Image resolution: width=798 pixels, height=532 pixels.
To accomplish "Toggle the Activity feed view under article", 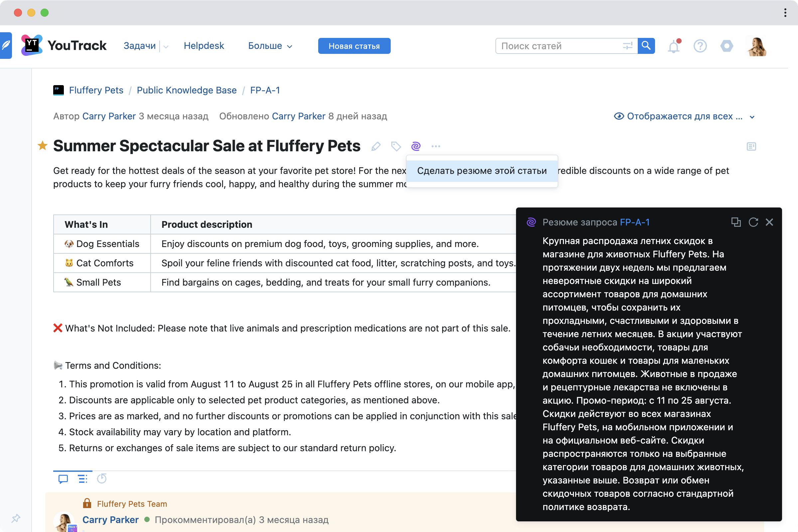I will coord(82,479).
